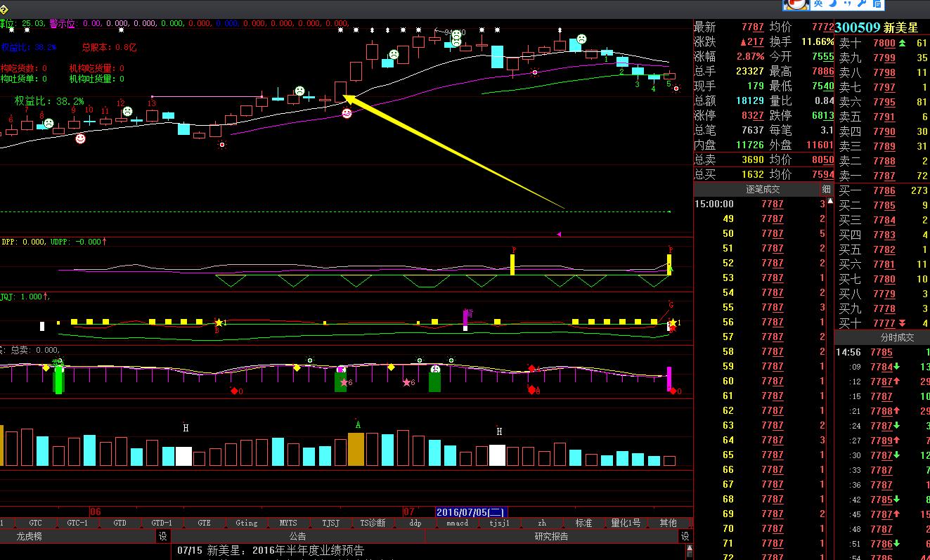Click the 14:56 7785 minute trade row
The width and height of the screenshot is (930, 560).
882,352
